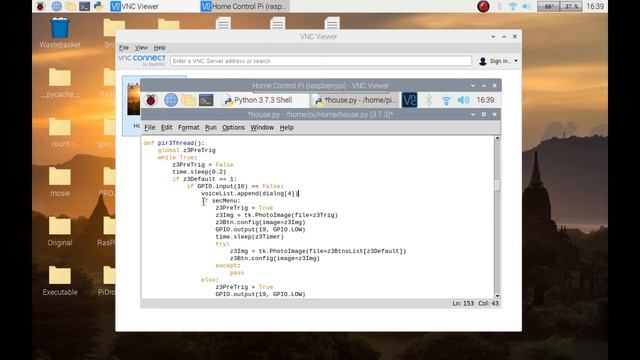Click the CPU temperature monitor in the panel

tap(548, 6)
